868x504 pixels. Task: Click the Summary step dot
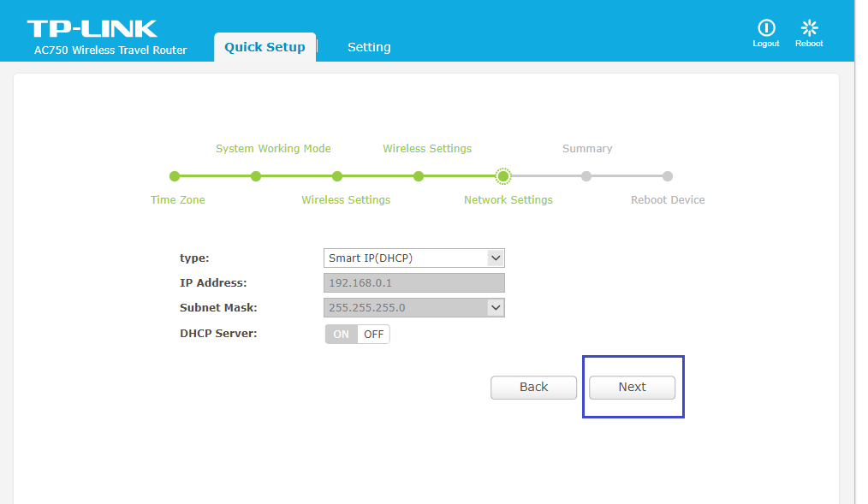pyautogui.click(x=586, y=176)
